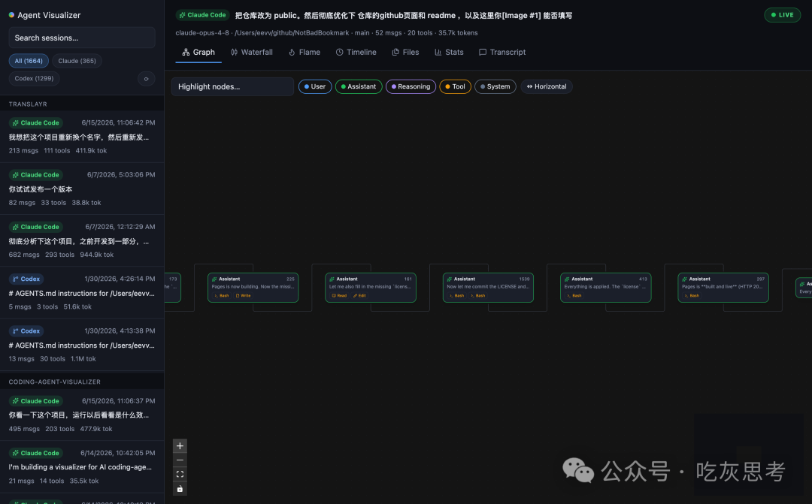This screenshot has width=812, height=504.
Task: Toggle the User node filter
Action: click(x=315, y=86)
